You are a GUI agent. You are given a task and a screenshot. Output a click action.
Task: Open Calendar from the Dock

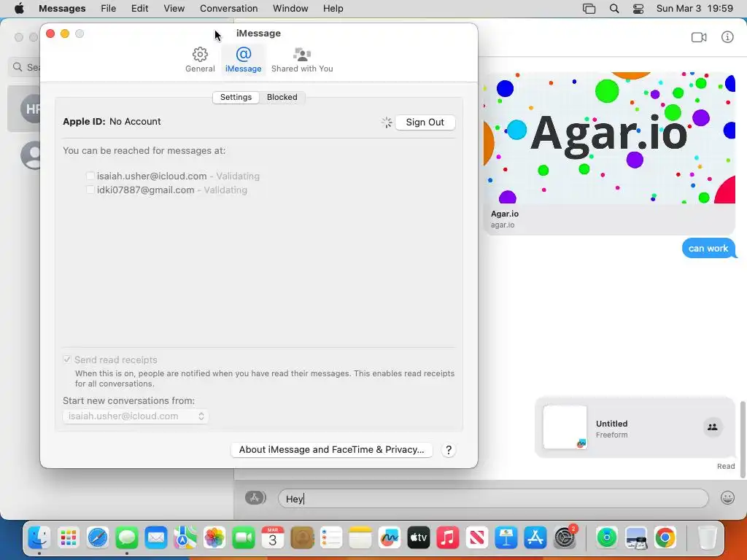[273, 537]
